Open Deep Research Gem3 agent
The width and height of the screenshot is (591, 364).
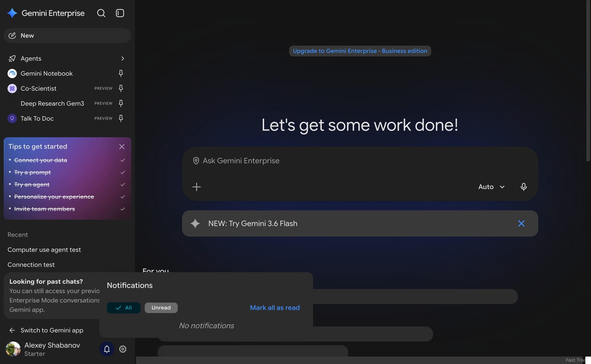pos(52,103)
